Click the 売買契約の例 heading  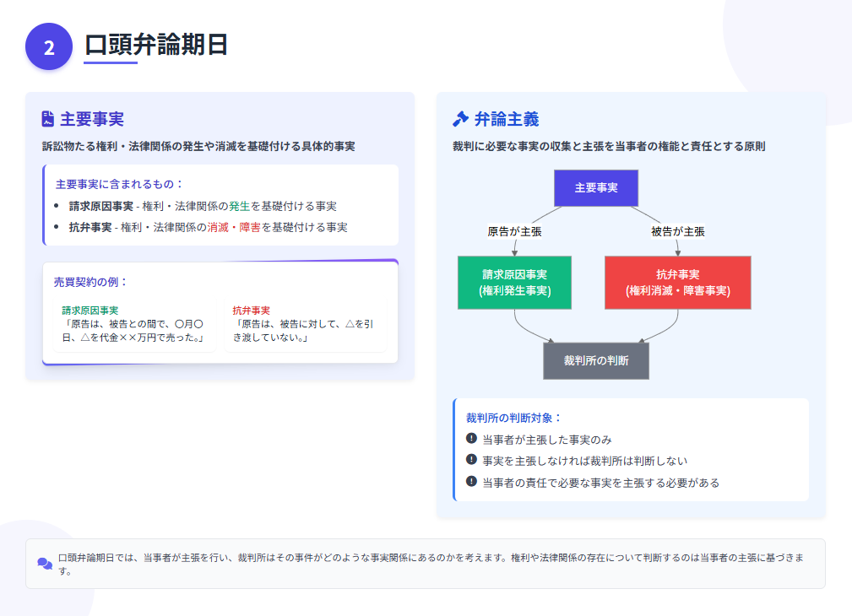90,282
